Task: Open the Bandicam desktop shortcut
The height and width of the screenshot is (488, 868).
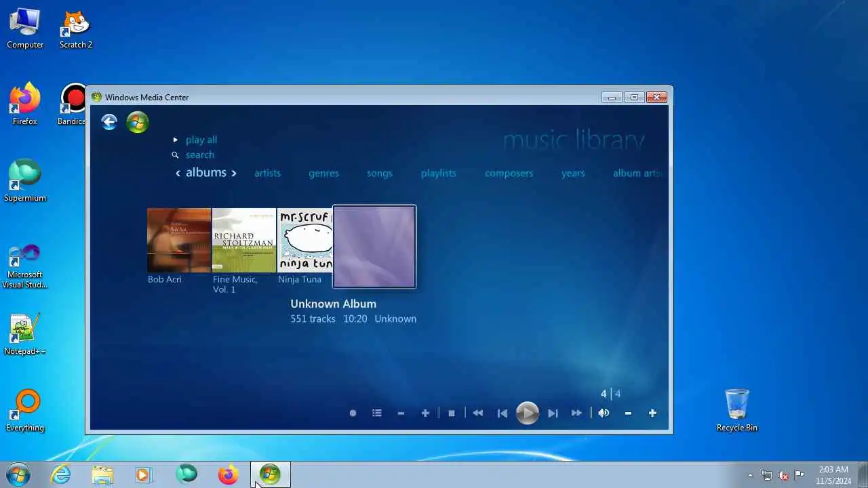Action: coord(73,105)
